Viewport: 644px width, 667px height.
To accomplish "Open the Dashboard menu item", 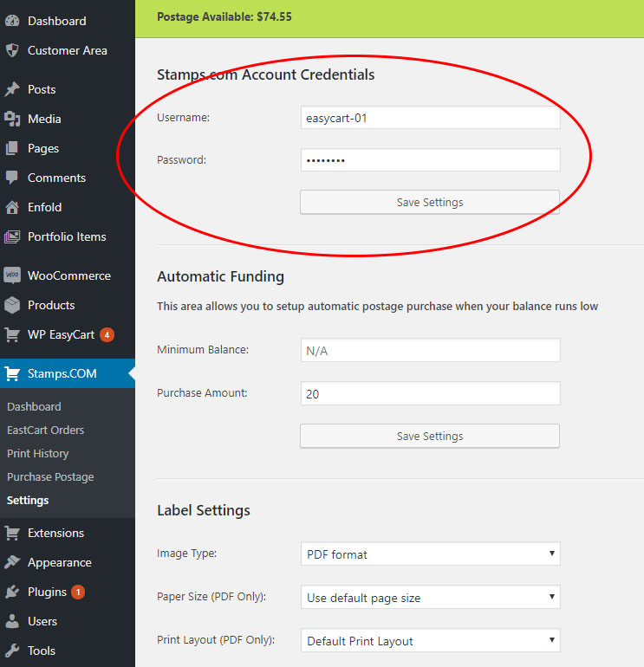I will tap(56, 21).
